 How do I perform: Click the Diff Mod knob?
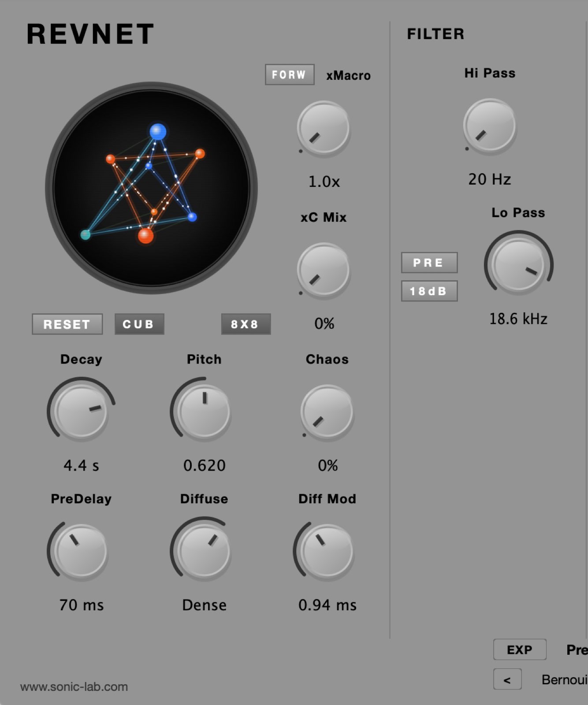point(327,551)
